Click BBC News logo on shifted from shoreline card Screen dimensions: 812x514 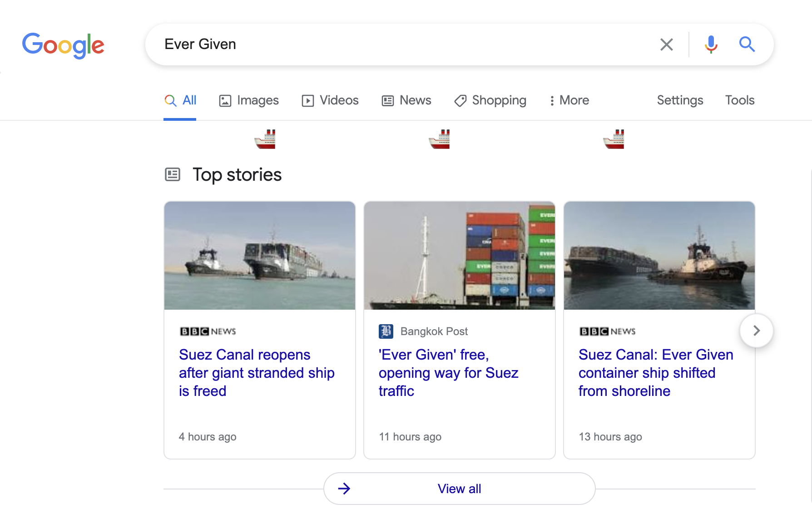click(x=608, y=331)
